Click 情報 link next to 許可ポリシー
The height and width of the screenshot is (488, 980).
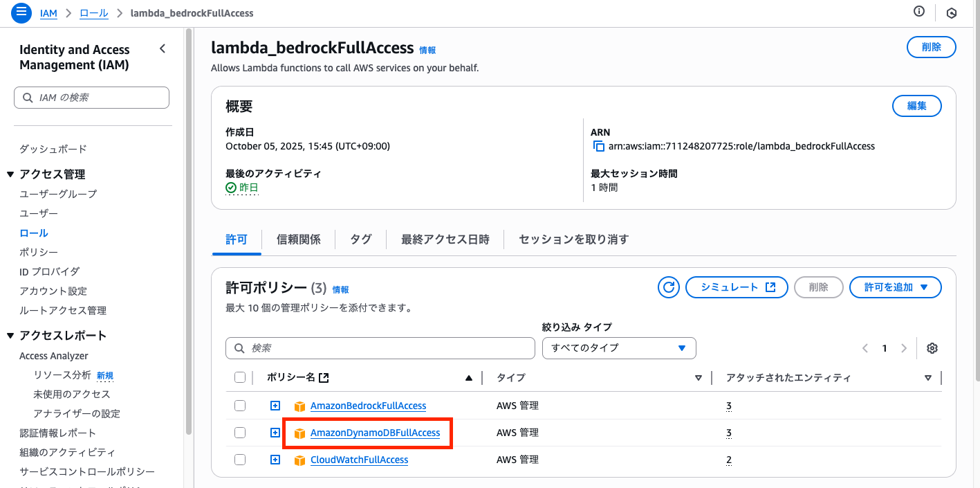[341, 289]
